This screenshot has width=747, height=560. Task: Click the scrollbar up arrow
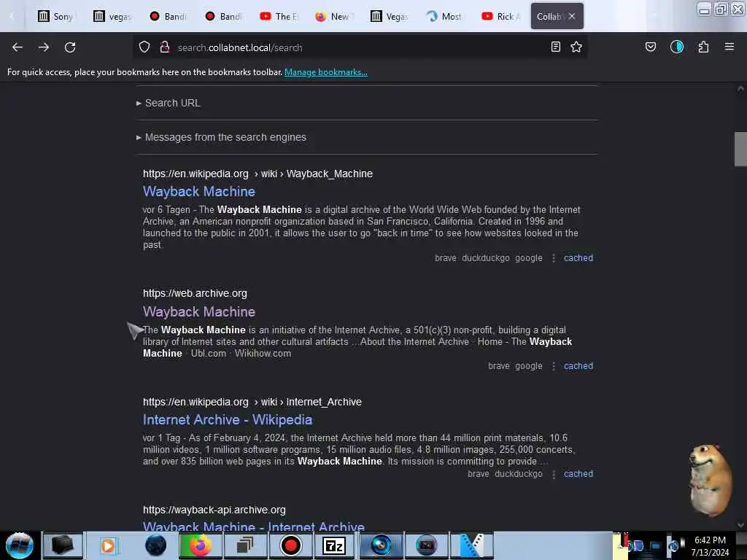pyautogui.click(x=740, y=88)
